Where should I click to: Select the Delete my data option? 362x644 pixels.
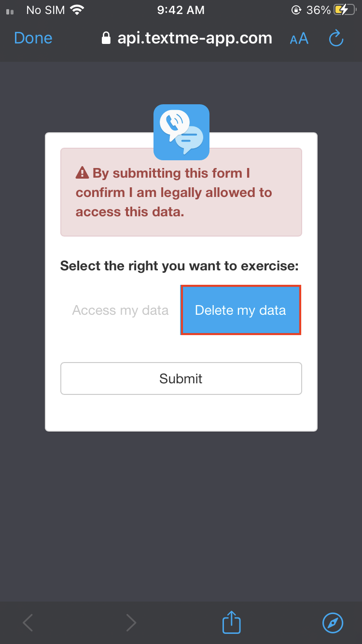tap(240, 310)
